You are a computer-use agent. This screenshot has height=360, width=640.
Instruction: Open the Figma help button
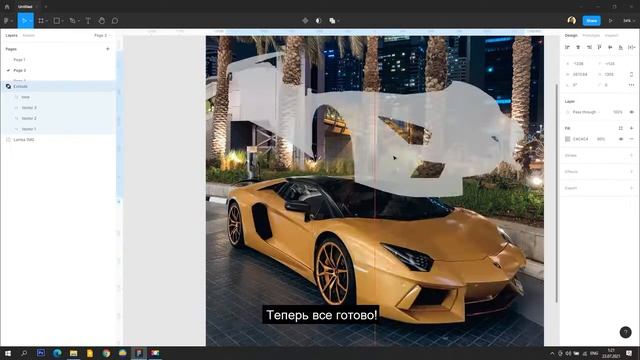point(625,332)
